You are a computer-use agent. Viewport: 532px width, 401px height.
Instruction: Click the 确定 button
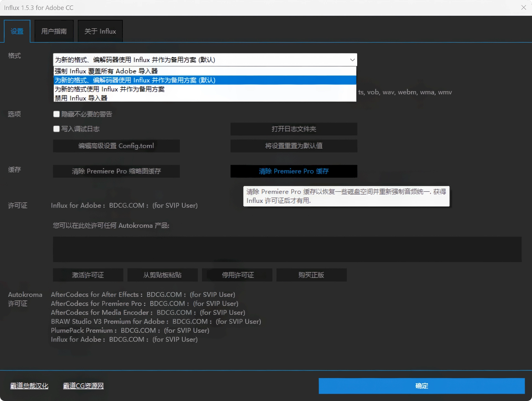click(422, 386)
